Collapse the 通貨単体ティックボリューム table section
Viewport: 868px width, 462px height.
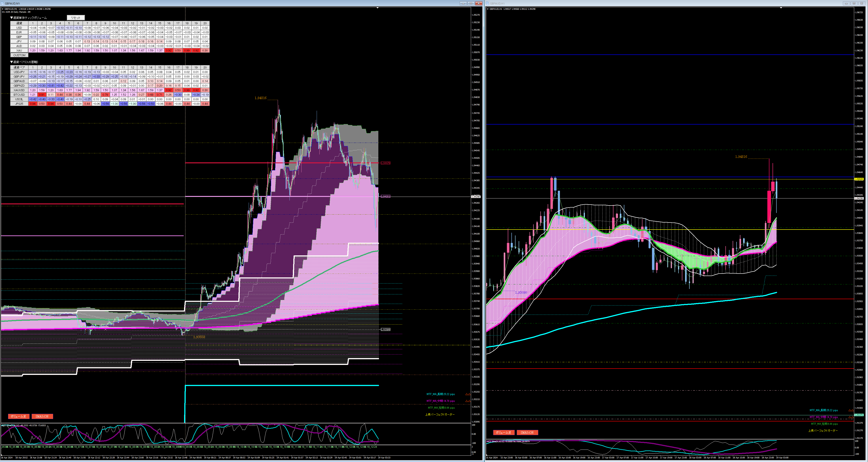click(x=12, y=18)
